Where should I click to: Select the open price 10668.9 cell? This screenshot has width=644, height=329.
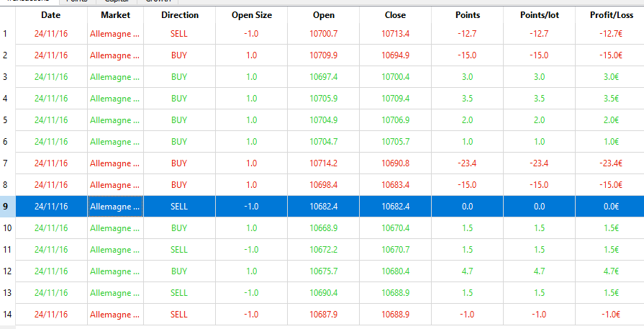click(323, 228)
